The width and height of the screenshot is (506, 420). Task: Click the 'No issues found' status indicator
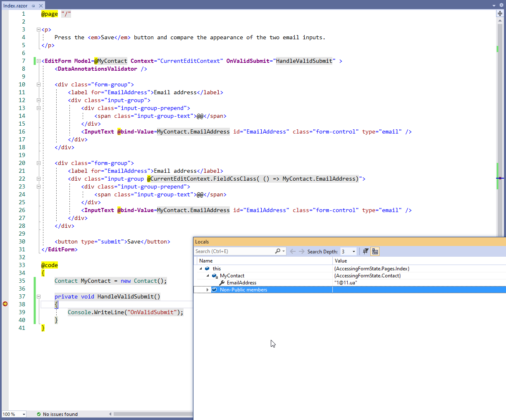[57, 414]
